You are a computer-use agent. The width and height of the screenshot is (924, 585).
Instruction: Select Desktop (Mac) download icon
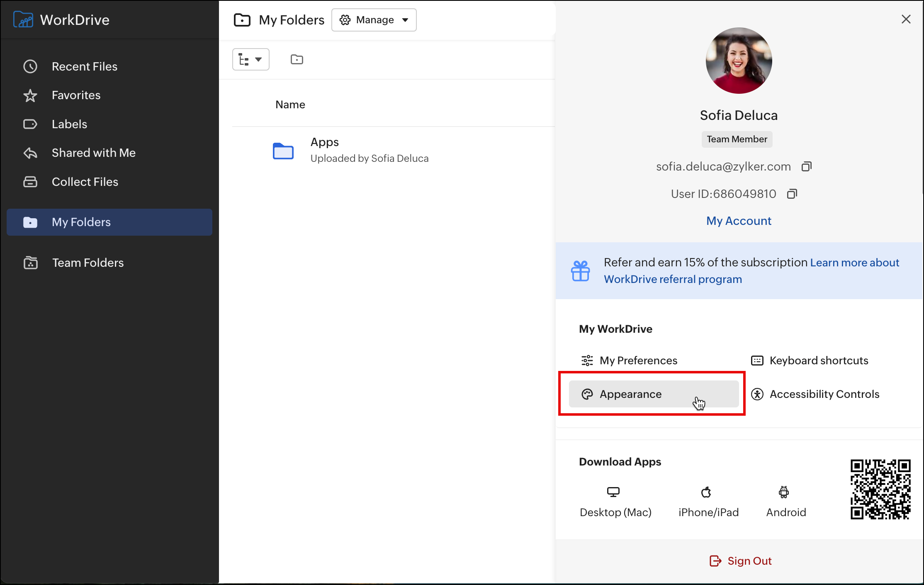613,492
